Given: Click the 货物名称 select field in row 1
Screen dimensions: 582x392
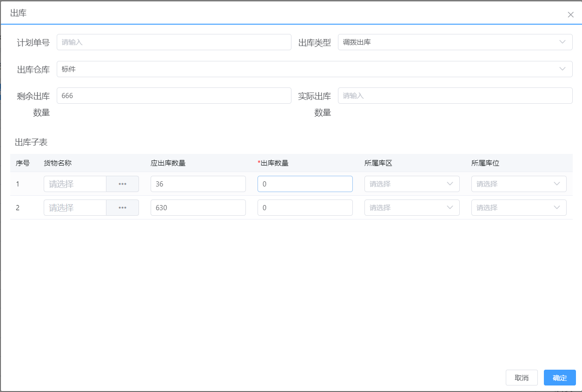Looking at the screenshot, I should 75,184.
